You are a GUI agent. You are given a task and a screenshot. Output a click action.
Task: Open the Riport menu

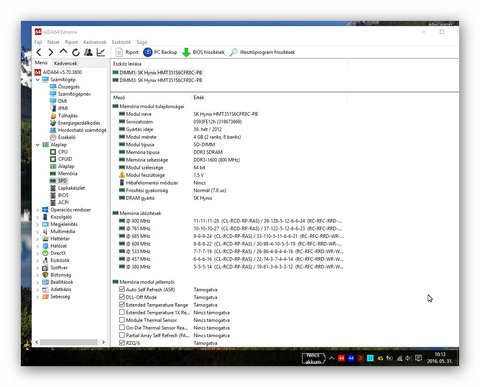[71, 42]
